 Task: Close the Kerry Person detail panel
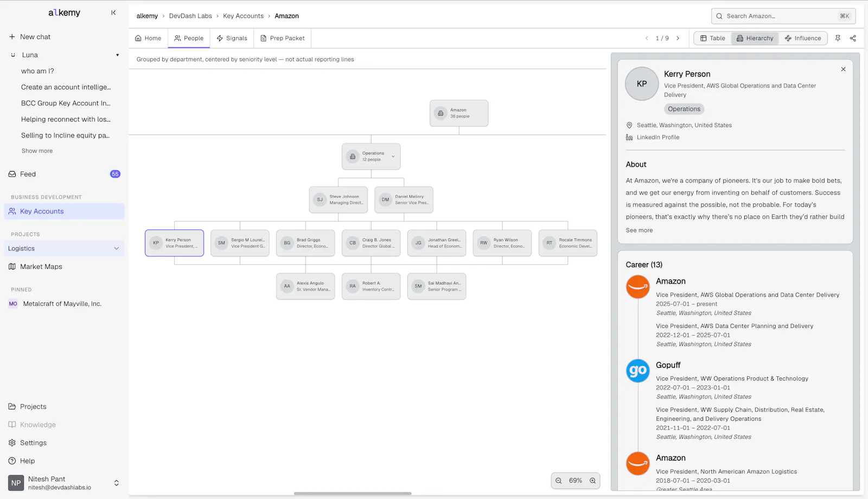click(x=843, y=70)
